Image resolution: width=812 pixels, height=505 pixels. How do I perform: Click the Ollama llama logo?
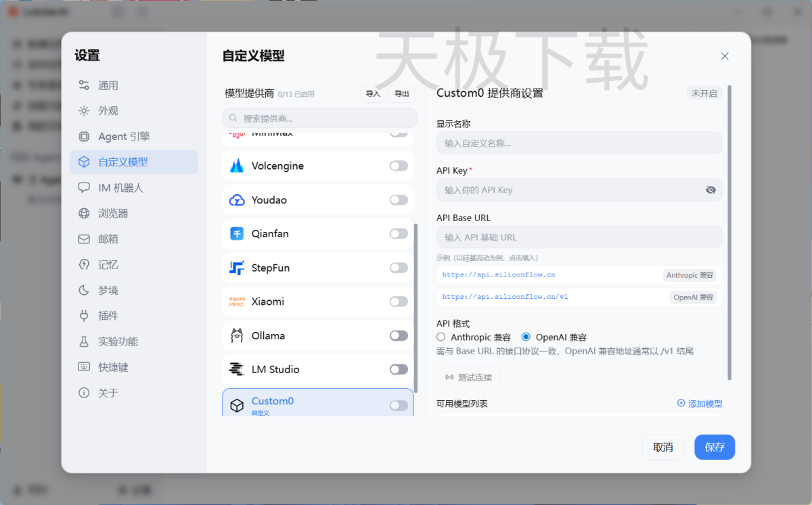tap(237, 335)
